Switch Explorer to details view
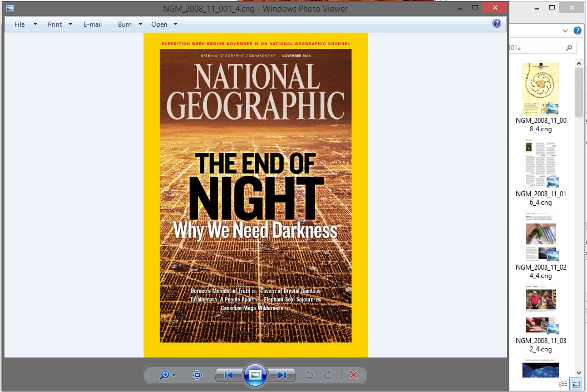 (563, 384)
